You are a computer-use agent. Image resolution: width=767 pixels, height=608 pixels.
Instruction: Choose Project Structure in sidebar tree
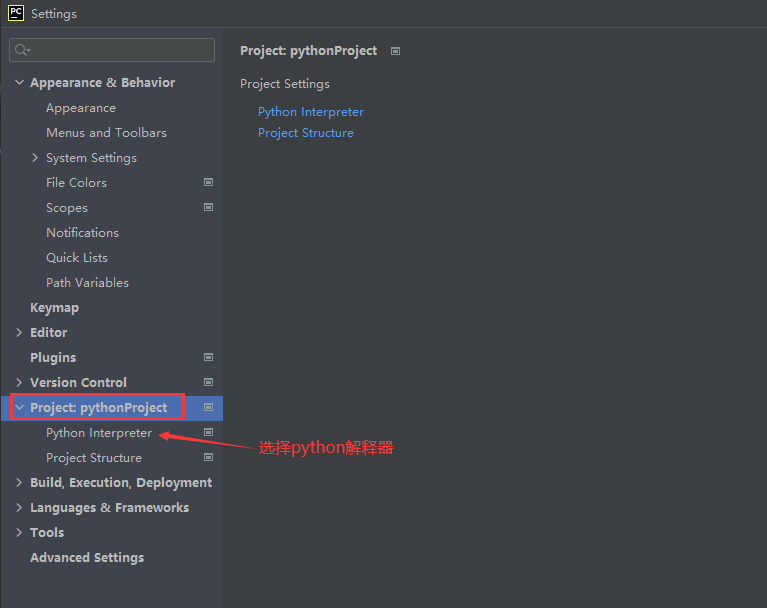94,458
